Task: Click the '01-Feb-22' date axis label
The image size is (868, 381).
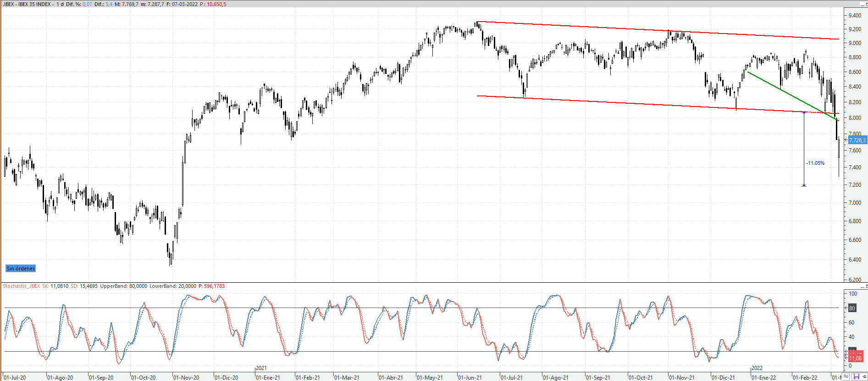Action: click(805, 377)
